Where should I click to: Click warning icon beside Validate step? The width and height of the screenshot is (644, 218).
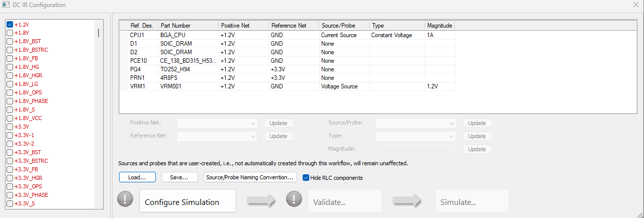pos(294,199)
